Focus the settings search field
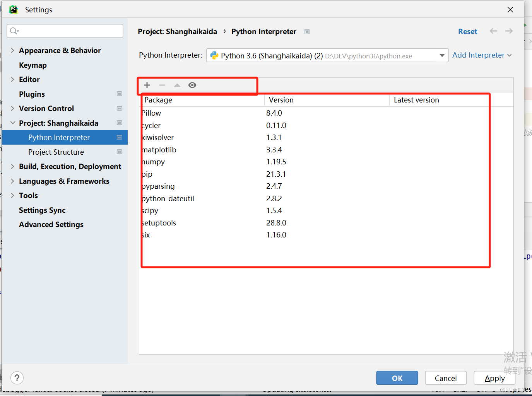532x396 pixels. coord(65,31)
